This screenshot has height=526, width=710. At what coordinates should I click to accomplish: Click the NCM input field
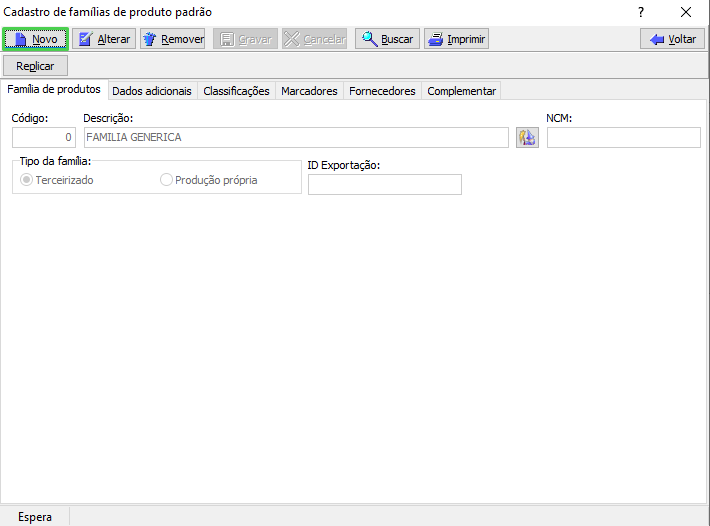click(x=624, y=137)
